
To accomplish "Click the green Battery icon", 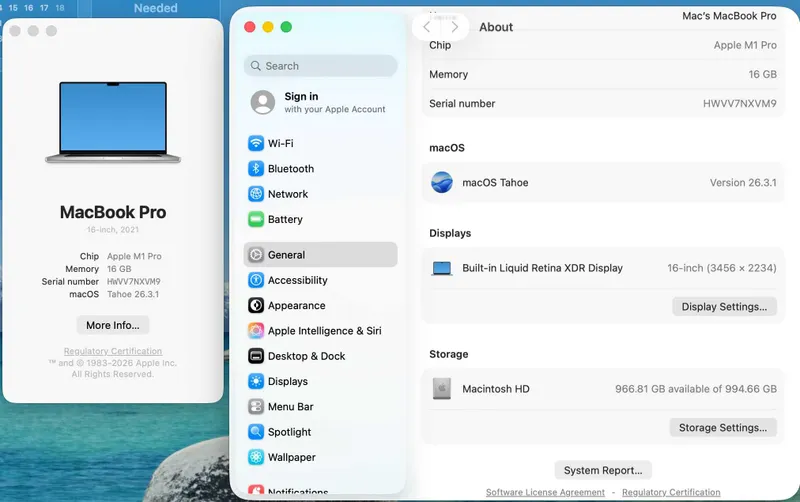I will 256,219.
